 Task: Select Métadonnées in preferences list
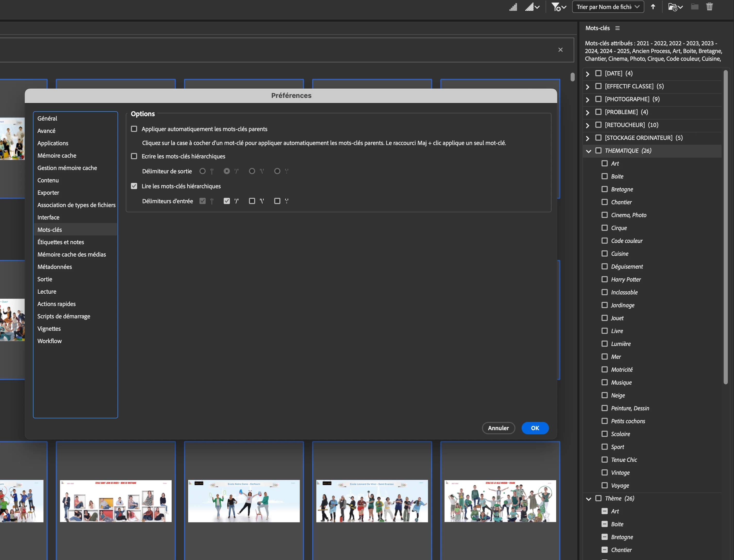[x=55, y=267]
